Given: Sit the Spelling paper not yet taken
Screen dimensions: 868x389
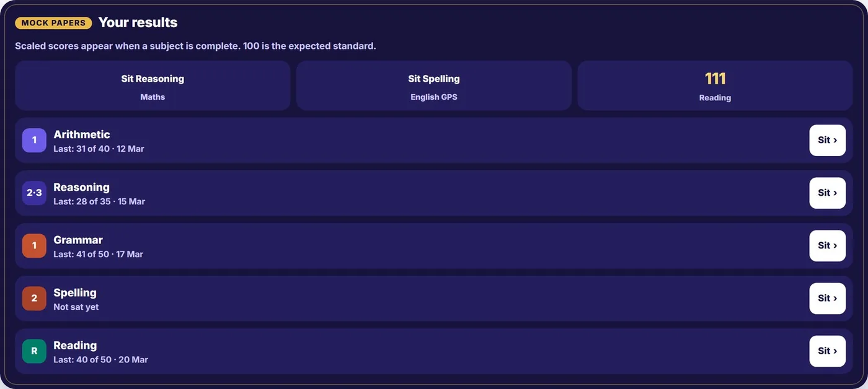Looking at the screenshot, I should (827, 298).
